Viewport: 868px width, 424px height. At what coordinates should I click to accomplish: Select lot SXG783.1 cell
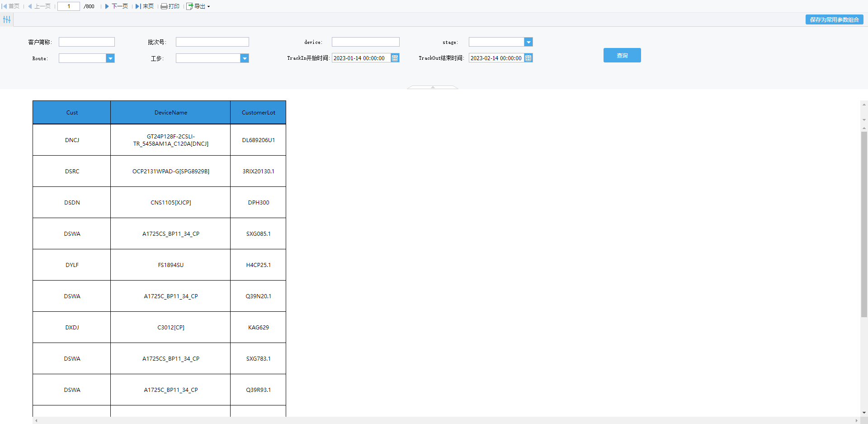click(258, 359)
